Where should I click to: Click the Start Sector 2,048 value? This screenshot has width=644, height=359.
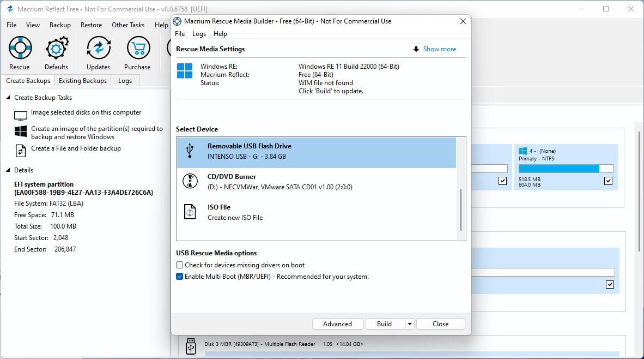pos(61,238)
